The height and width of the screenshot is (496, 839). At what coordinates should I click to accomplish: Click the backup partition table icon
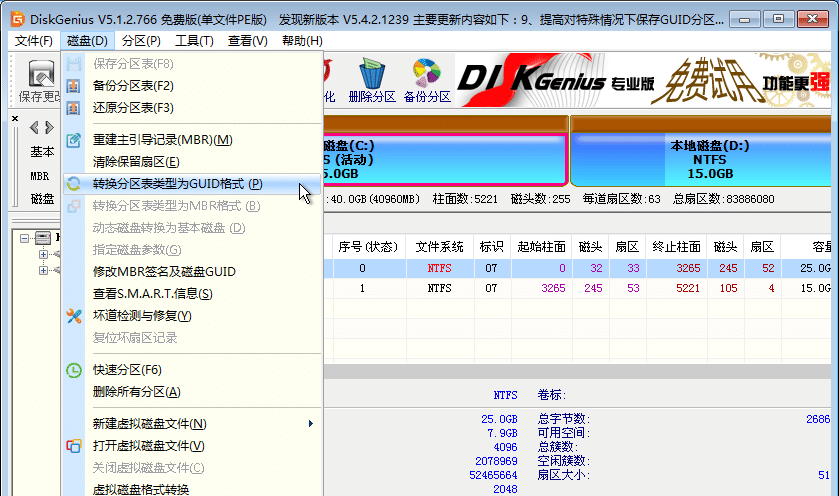(74, 86)
